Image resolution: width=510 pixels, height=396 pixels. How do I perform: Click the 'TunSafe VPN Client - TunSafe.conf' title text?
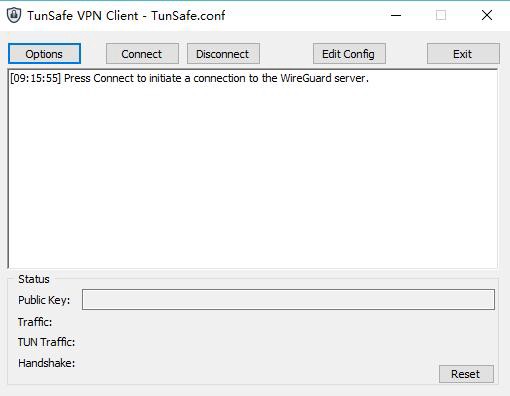pyautogui.click(x=126, y=16)
